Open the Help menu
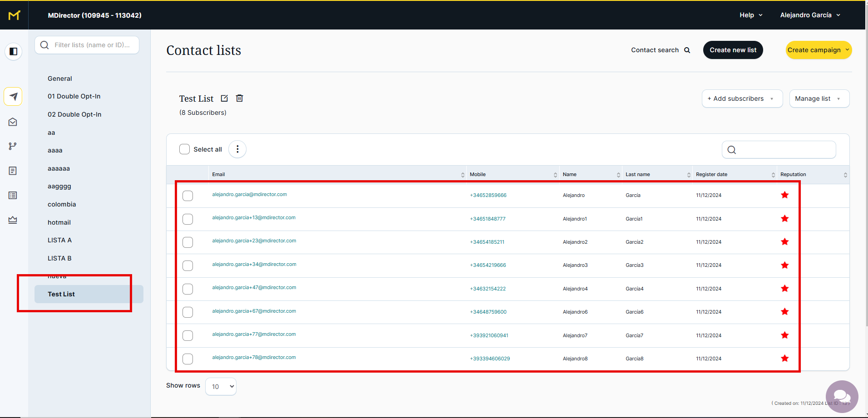 coord(751,15)
